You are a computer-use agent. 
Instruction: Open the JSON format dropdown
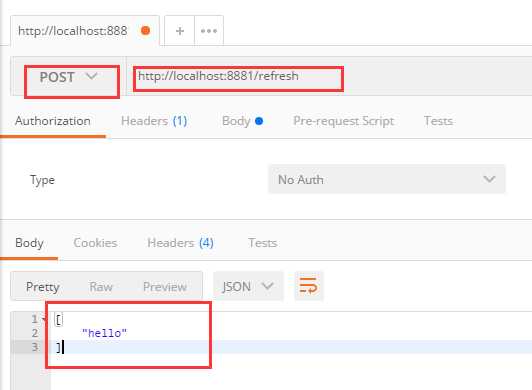248,286
